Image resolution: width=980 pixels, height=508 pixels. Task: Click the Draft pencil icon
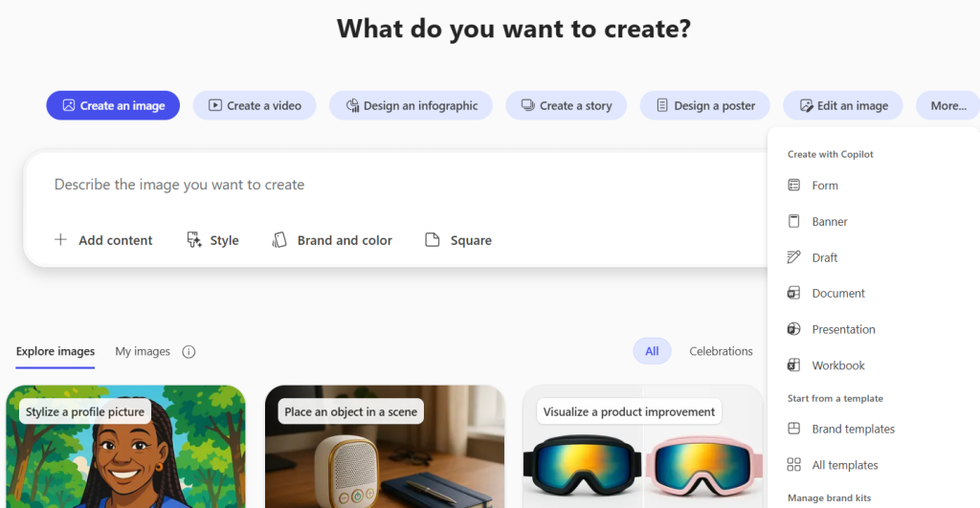tap(793, 257)
